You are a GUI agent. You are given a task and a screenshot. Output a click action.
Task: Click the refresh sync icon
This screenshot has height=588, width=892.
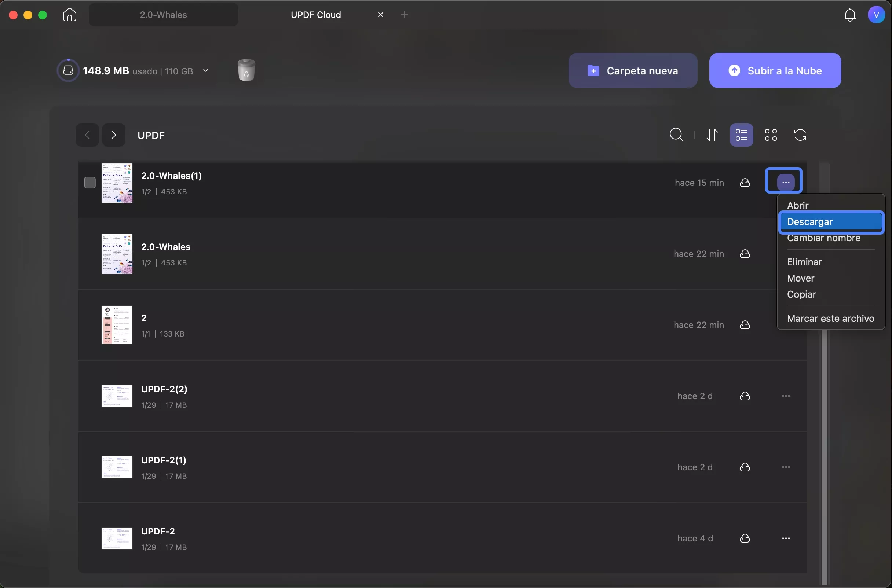pyautogui.click(x=800, y=135)
